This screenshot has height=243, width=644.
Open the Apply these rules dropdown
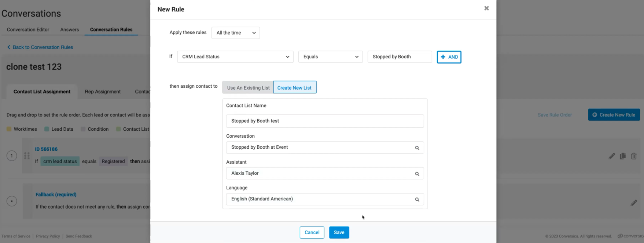coord(236,33)
